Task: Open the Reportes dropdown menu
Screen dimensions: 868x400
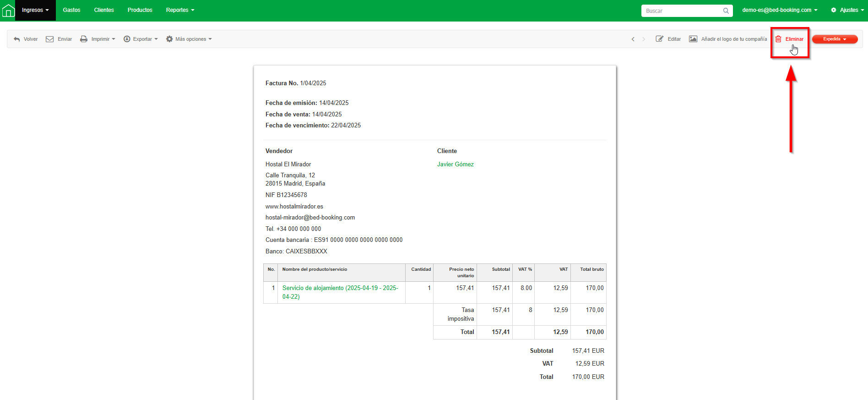Action: 180,10
